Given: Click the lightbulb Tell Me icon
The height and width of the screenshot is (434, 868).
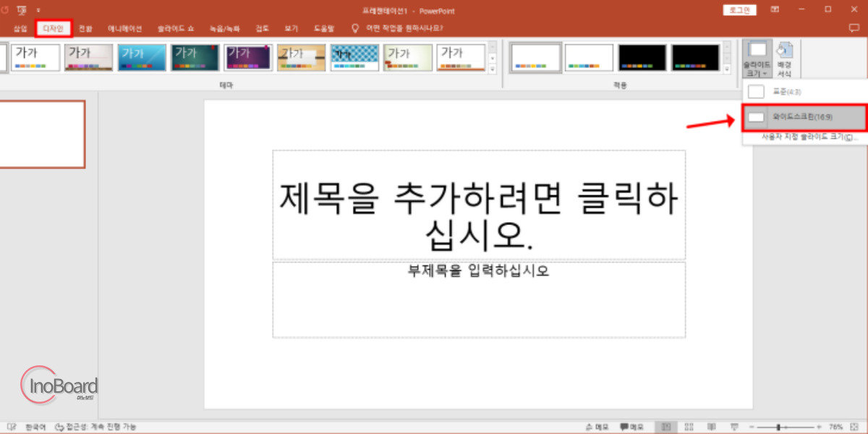Looking at the screenshot, I should 354,29.
